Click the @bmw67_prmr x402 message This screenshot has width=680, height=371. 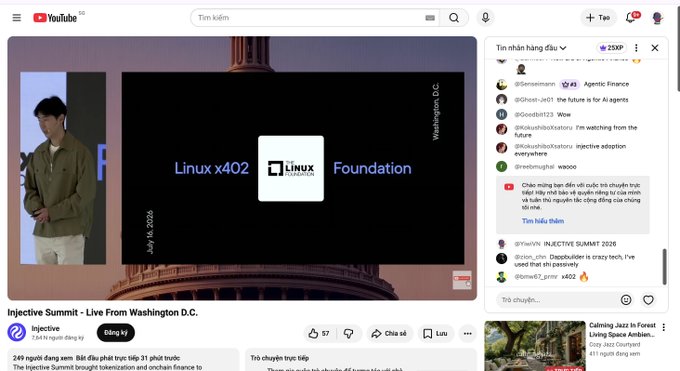[551, 277]
